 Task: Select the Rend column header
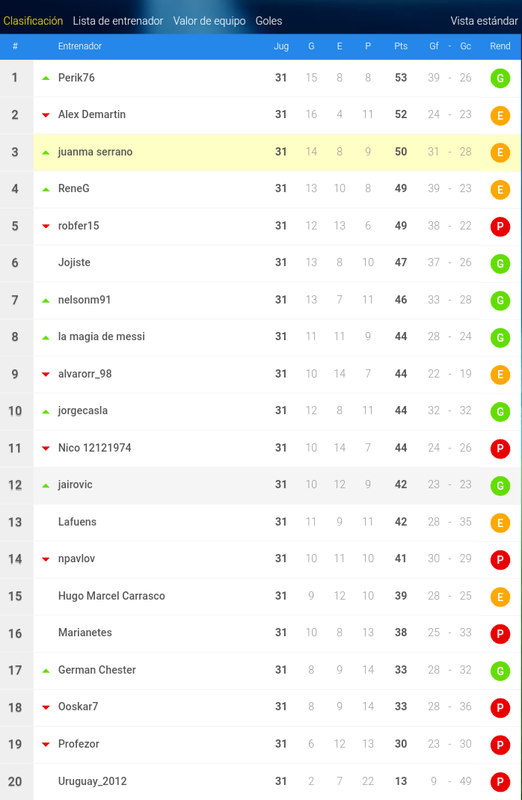500,46
